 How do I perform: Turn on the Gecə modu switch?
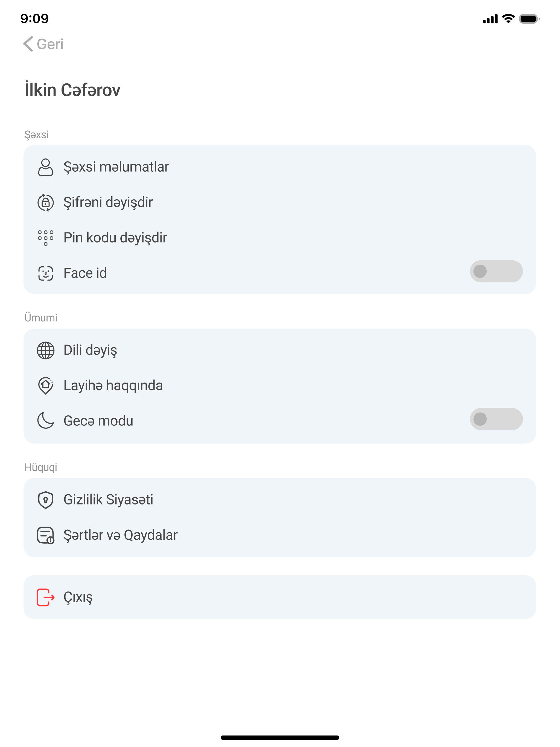point(496,419)
